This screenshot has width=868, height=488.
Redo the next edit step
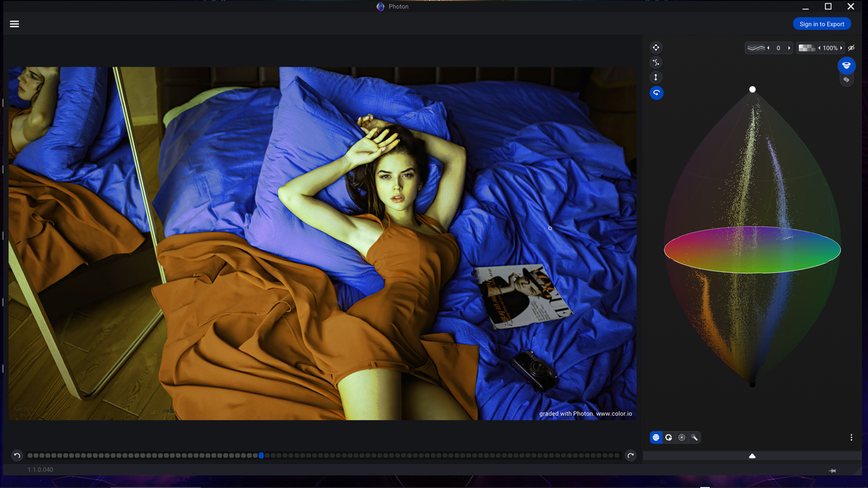click(x=631, y=455)
